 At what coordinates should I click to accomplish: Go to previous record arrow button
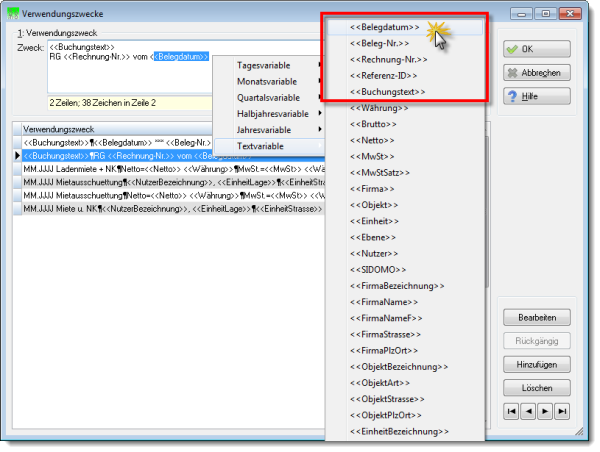click(x=528, y=411)
